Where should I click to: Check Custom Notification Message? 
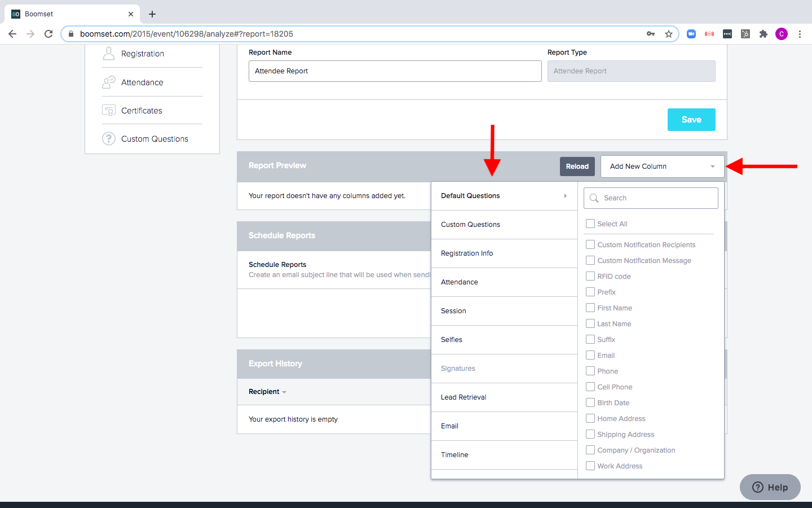[x=590, y=260]
